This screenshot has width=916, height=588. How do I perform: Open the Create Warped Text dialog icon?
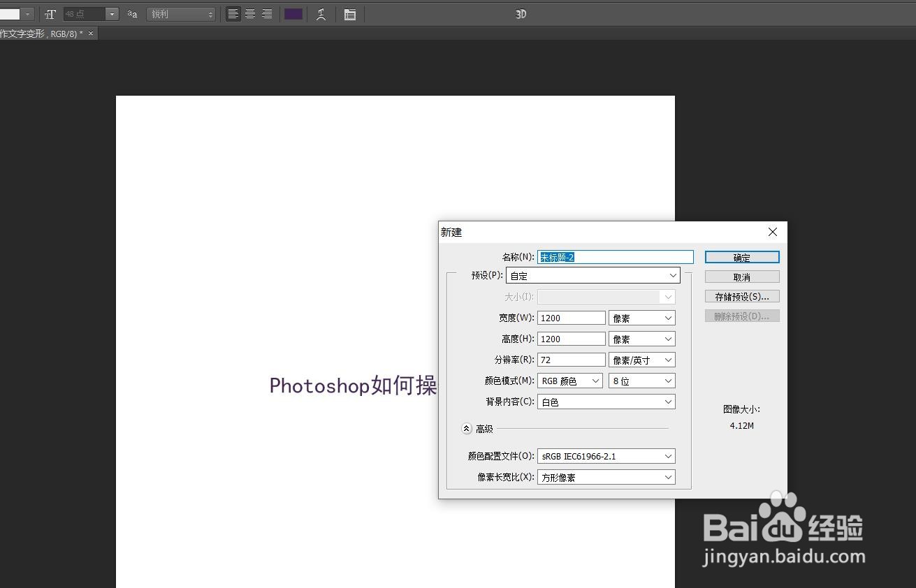click(x=321, y=14)
